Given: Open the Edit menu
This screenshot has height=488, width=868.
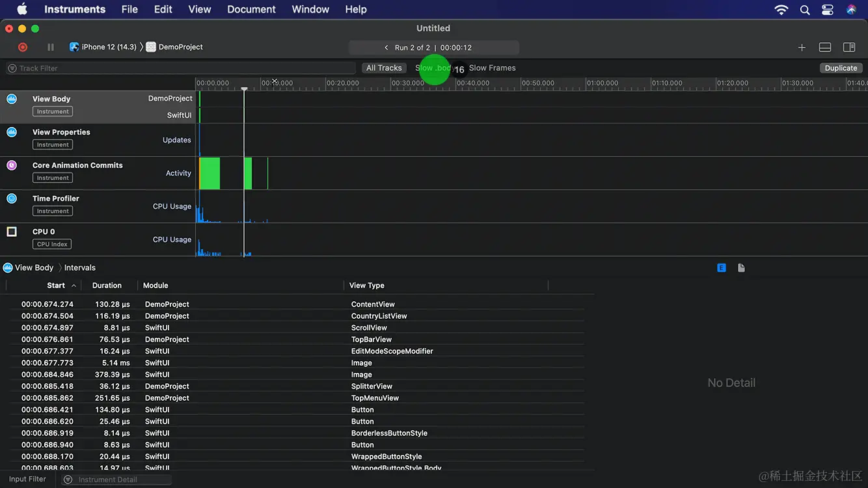Looking at the screenshot, I should (163, 10).
